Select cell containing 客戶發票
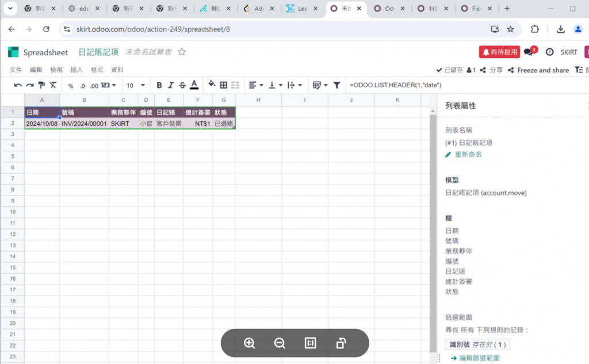Image resolution: width=589 pixels, height=364 pixels. tap(169, 124)
